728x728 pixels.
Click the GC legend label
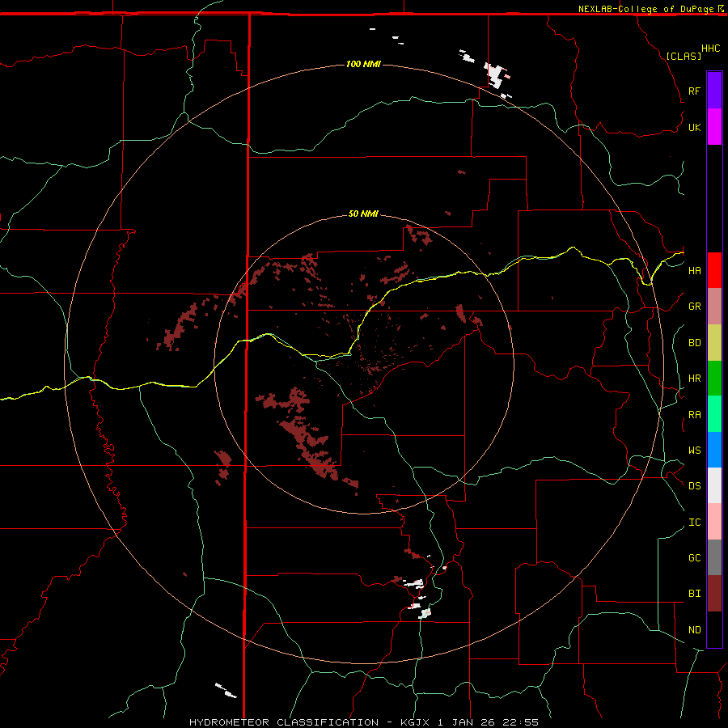(694, 557)
